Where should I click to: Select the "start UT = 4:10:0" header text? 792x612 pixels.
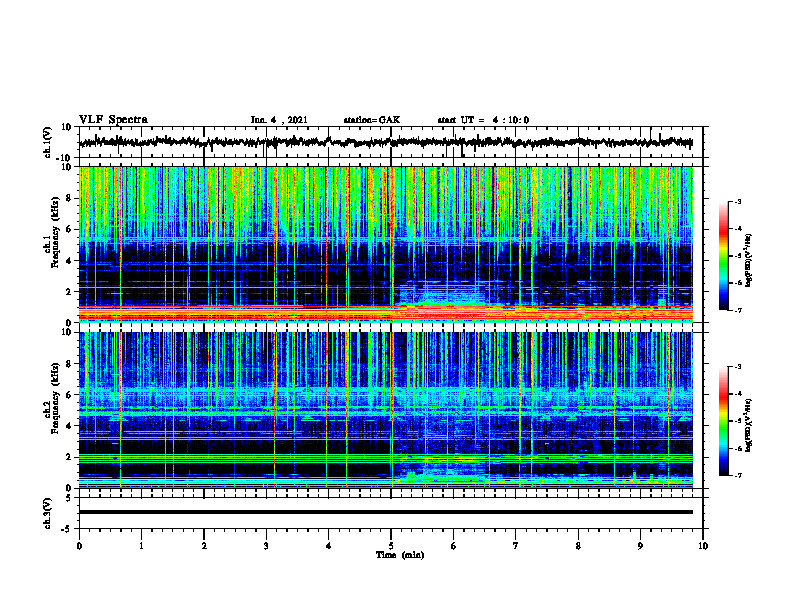tap(483, 120)
